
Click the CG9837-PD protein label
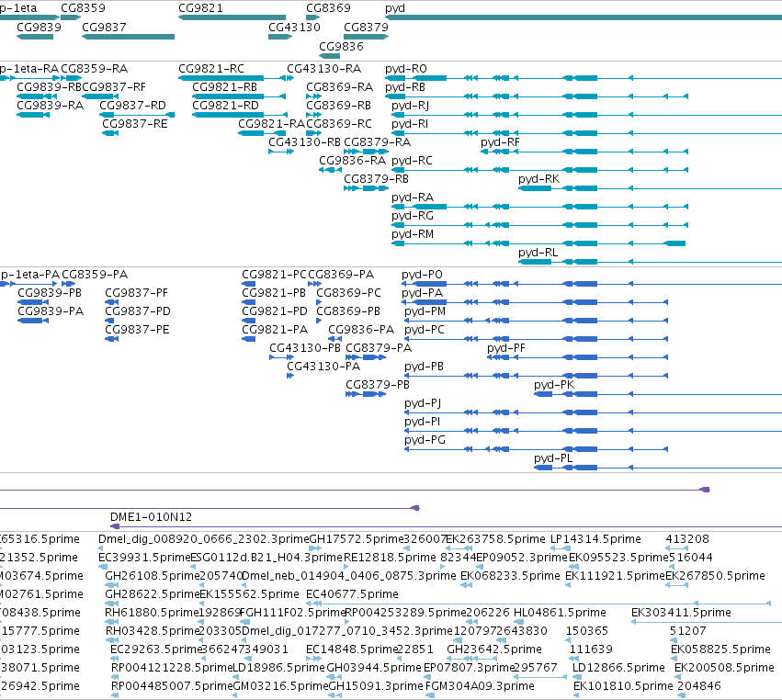click(138, 311)
